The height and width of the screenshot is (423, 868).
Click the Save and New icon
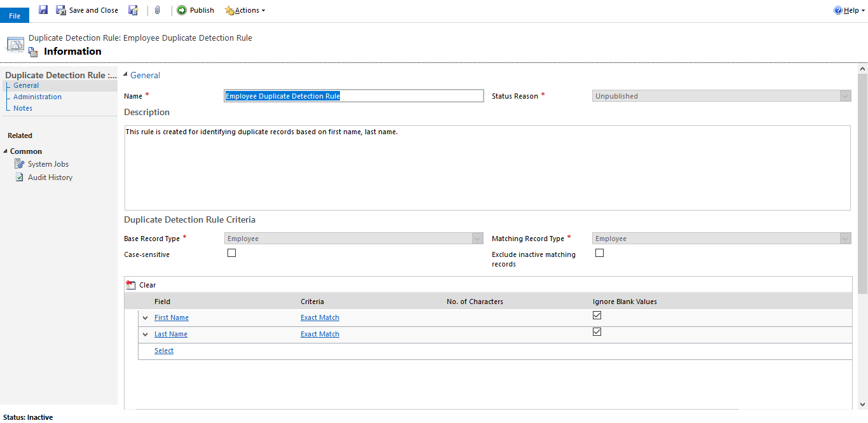[x=133, y=10]
